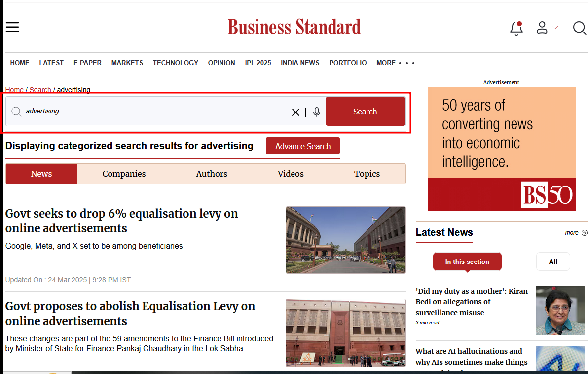588x374 pixels.
Task: Click the header magnifier search icon
Action: [x=579, y=28]
